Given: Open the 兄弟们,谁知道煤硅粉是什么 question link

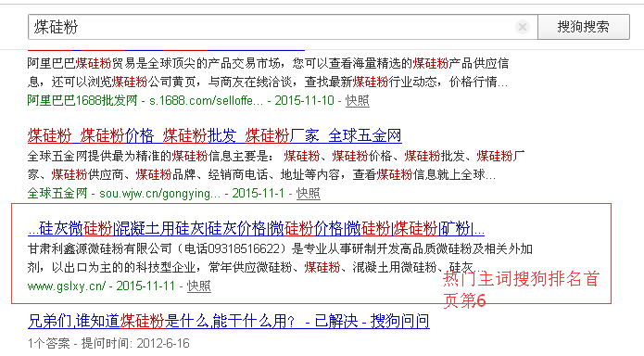Looking at the screenshot, I should click(228, 321).
